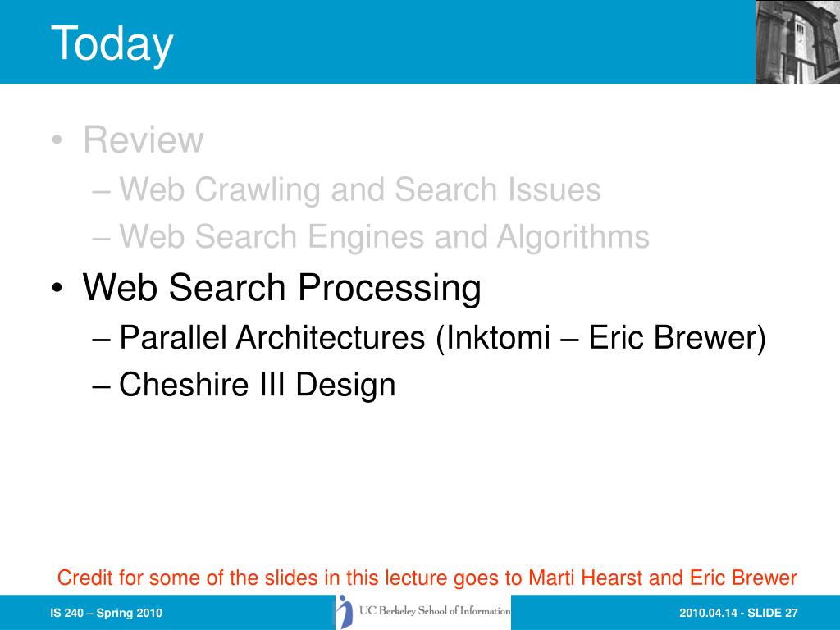Click 'UC Berkeley School of Information' footer text

tap(435, 610)
